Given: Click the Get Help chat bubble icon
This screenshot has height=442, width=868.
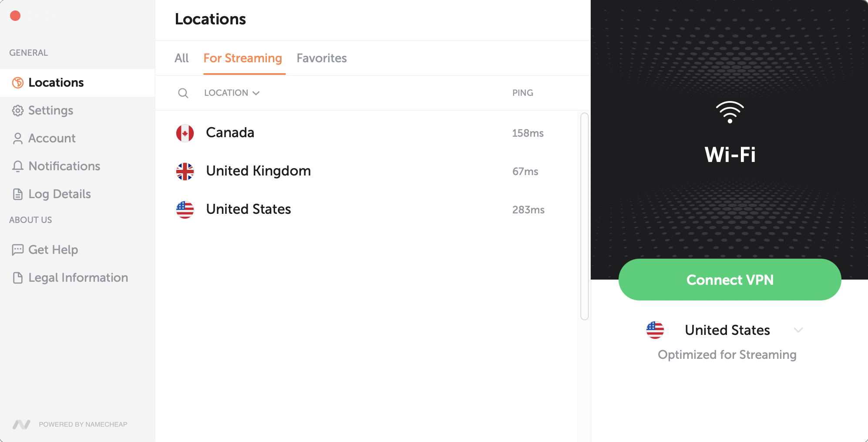Looking at the screenshot, I should point(18,250).
